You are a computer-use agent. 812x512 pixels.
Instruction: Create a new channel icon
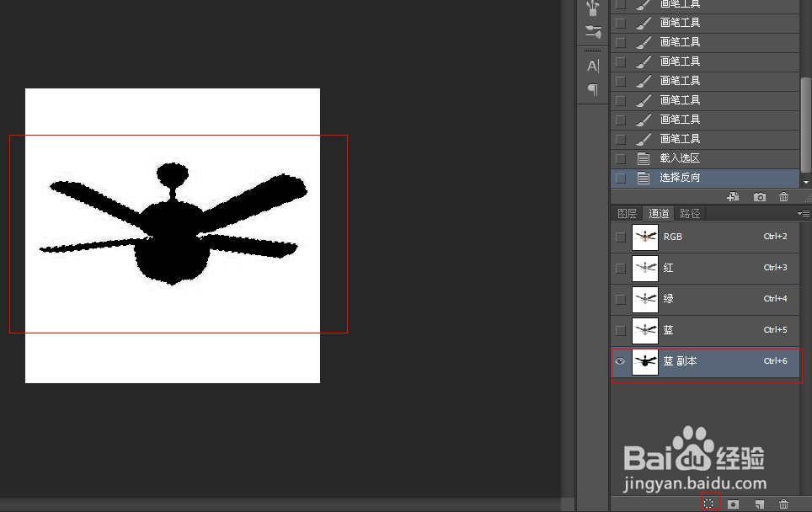coord(759,504)
